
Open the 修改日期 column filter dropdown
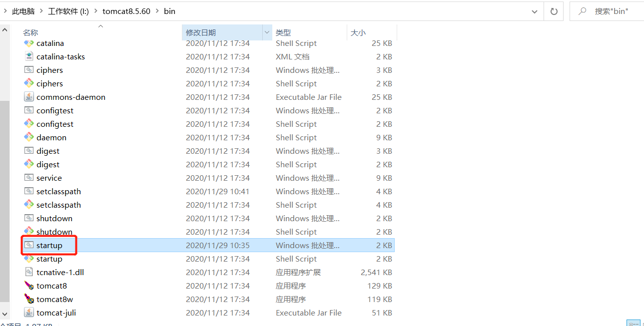point(267,32)
